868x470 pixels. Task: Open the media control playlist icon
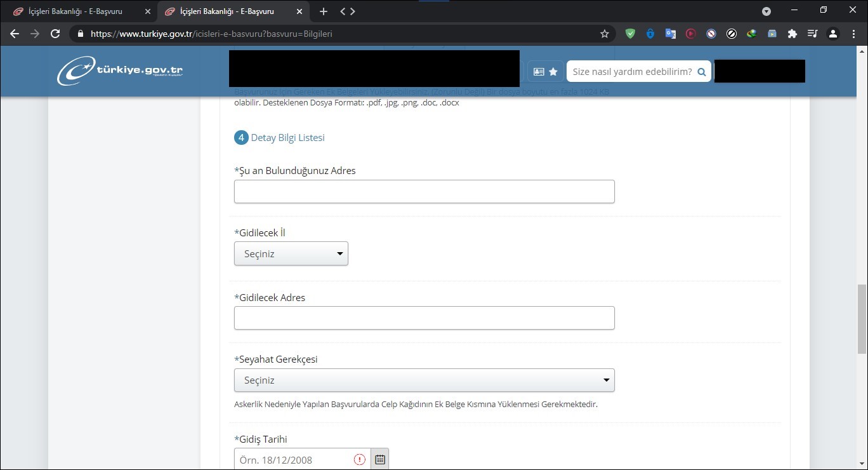tap(812, 34)
